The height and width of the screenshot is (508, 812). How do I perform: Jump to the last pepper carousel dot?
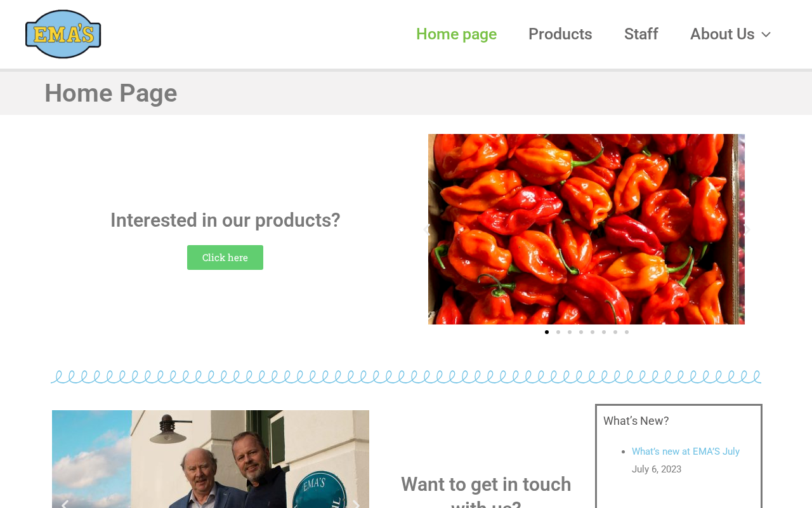627,332
